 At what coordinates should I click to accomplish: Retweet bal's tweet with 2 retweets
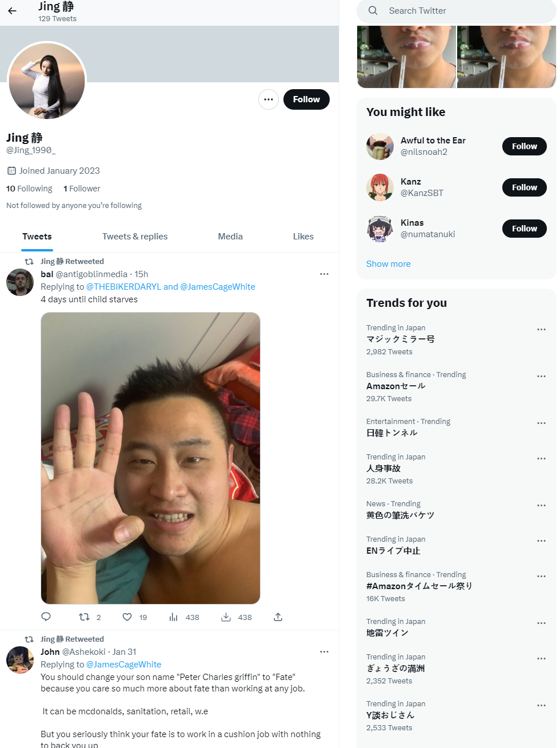(x=84, y=617)
